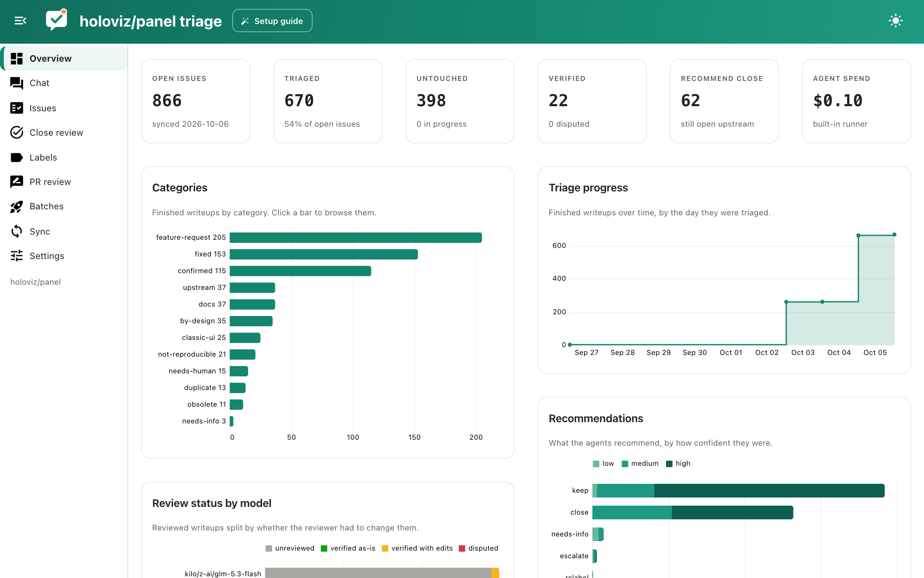Select the upstream 37 bar

click(x=252, y=288)
